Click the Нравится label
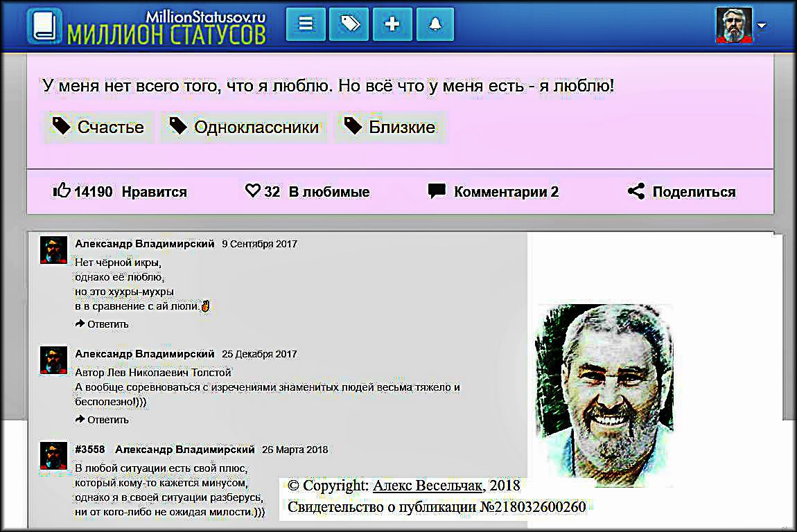The image size is (797, 532). click(155, 192)
